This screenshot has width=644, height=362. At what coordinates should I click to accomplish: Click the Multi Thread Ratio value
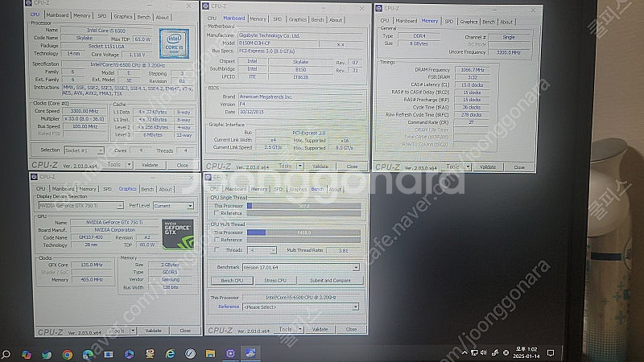[344, 250]
